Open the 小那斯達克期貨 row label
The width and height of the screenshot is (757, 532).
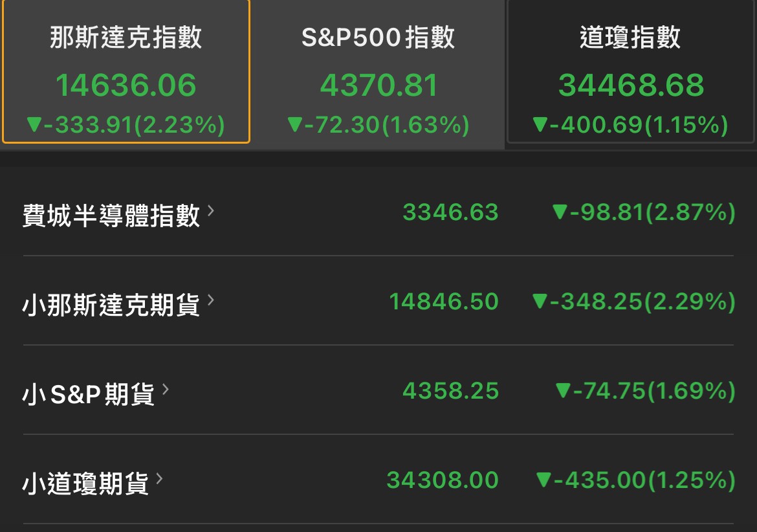(x=111, y=305)
